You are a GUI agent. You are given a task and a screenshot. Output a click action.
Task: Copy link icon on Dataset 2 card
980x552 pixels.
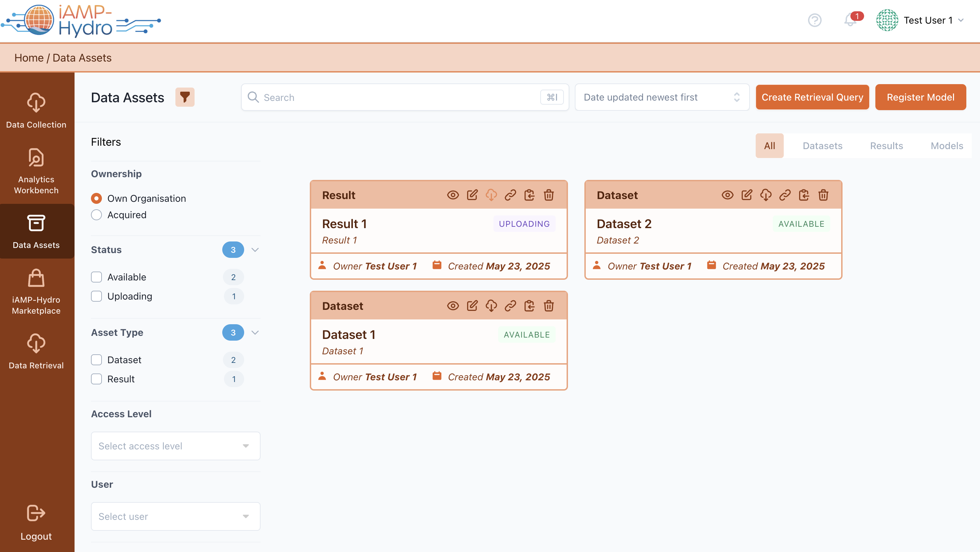785,195
